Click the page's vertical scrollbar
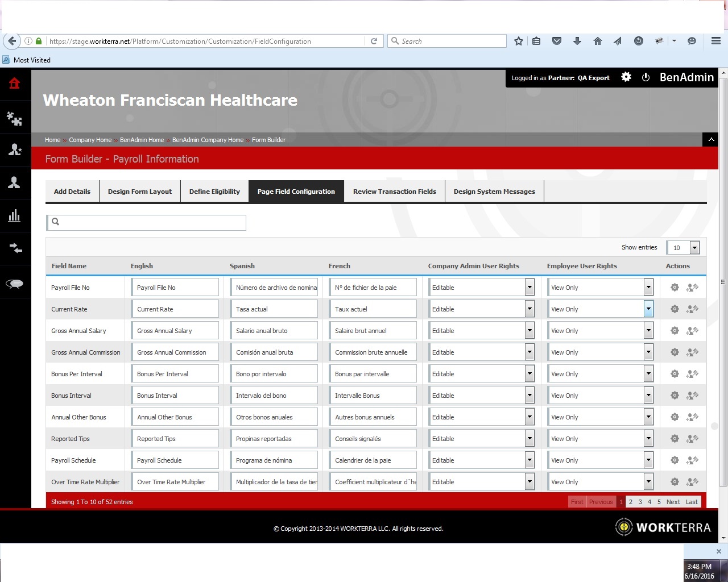The height and width of the screenshot is (582, 728). (x=723, y=281)
